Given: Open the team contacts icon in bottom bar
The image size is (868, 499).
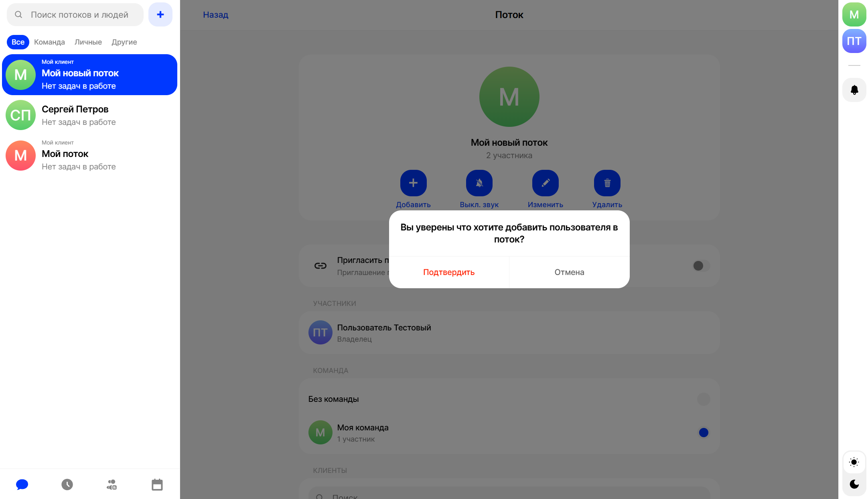Looking at the screenshot, I should [x=112, y=485].
